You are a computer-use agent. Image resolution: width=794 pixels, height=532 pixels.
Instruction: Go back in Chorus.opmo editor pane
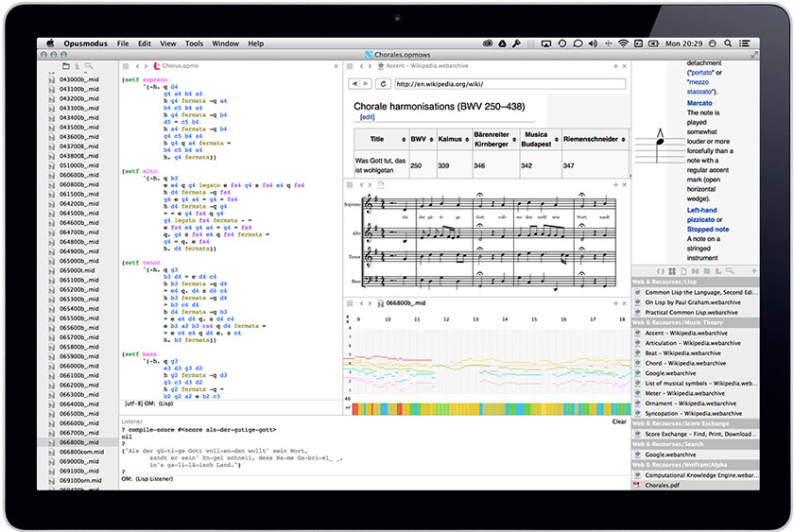pos(137,66)
